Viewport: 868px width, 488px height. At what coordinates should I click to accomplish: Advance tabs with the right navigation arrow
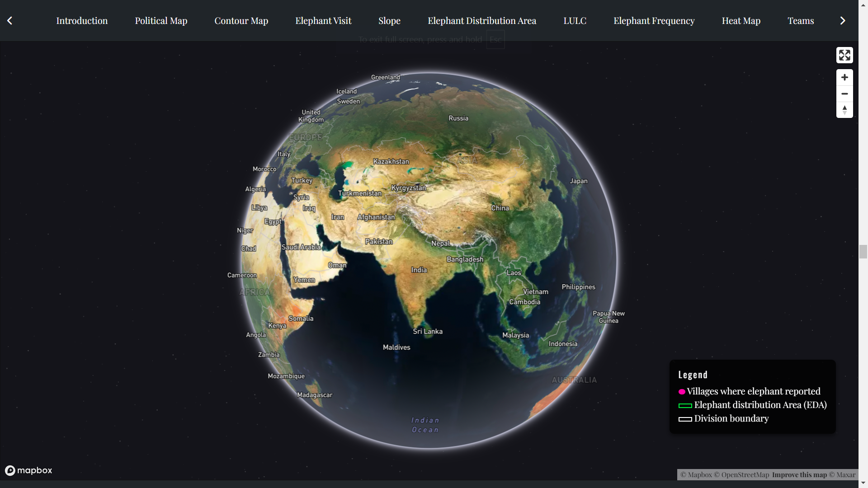point(843,21)
